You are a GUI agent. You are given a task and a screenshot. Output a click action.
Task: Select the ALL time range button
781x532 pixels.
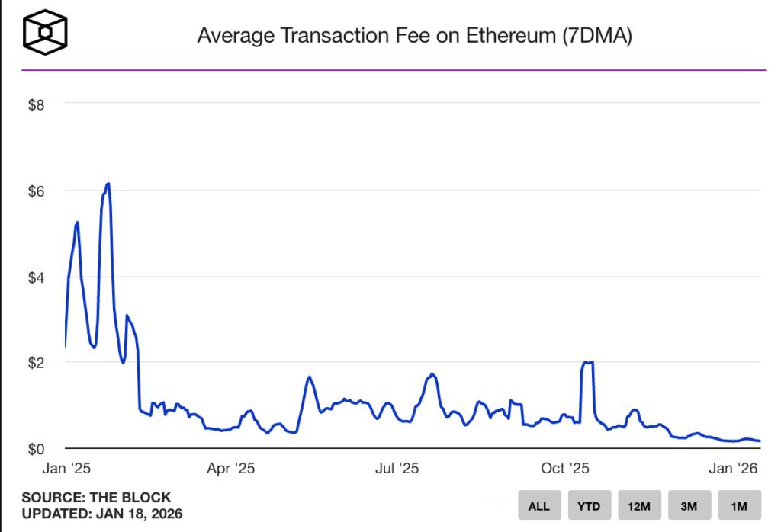(538, 505)
